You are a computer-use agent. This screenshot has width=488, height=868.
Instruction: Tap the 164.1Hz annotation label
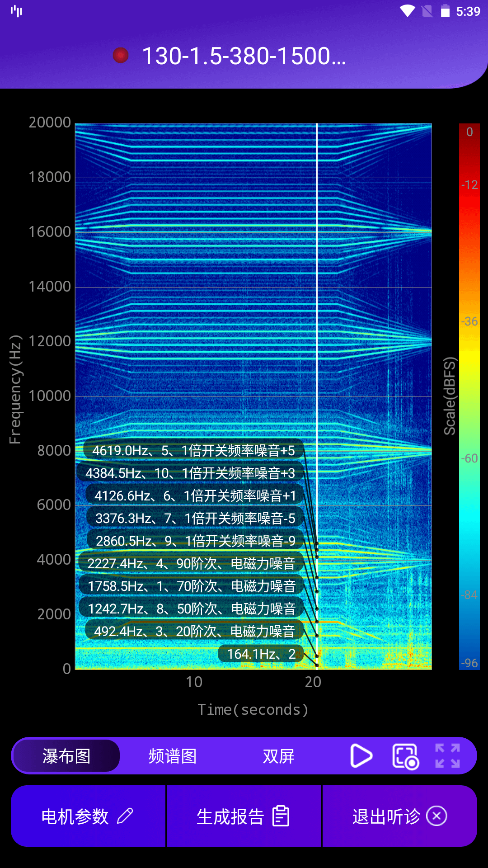pos(261,654)
